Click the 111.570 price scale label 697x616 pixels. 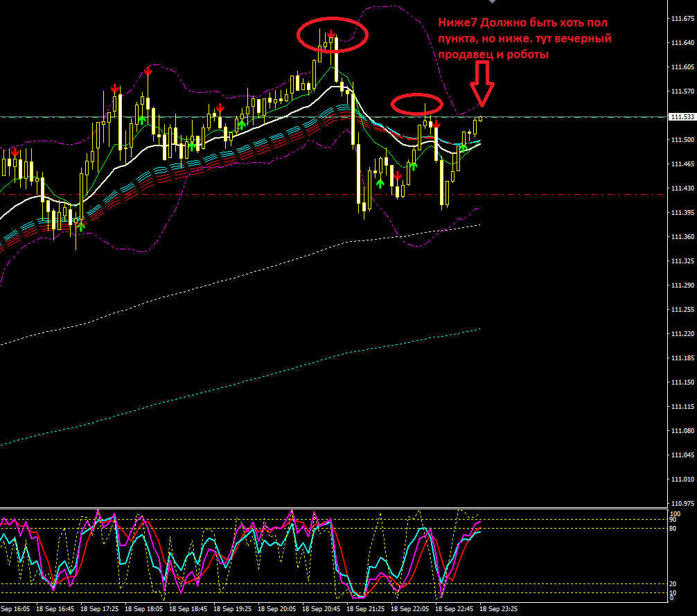pyautogui.click(x=682, y=91)
